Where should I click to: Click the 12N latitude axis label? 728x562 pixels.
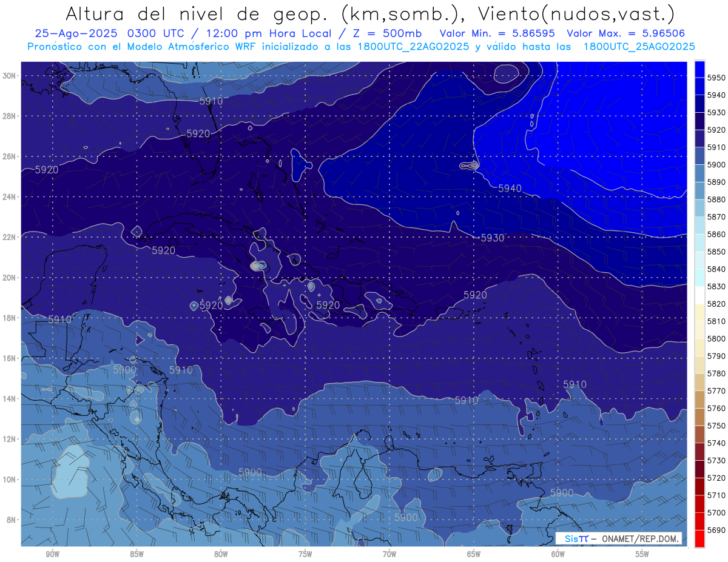click(x=10, y=439)
